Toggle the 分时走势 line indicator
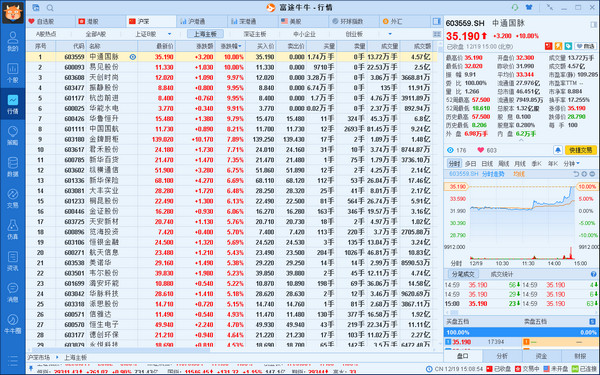The height and width of the screenshot is (375, 600). pyautogui.click(x=493, y=174)
